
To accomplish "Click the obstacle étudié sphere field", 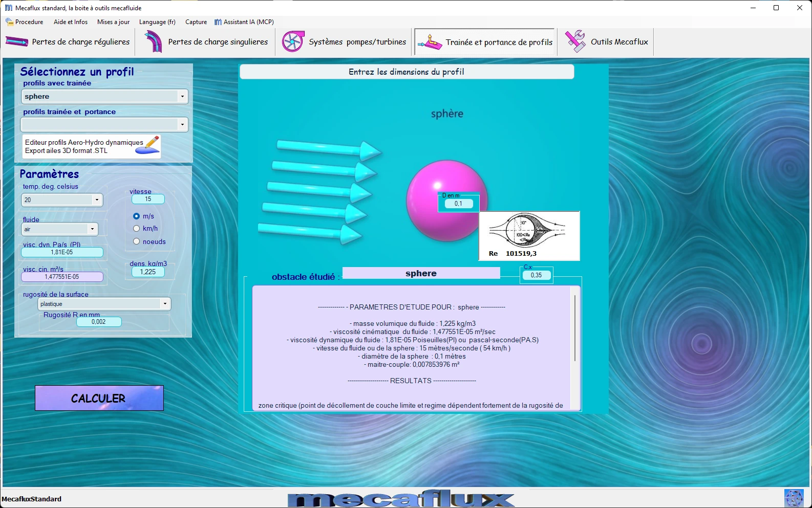I will [x=421, y=273].
